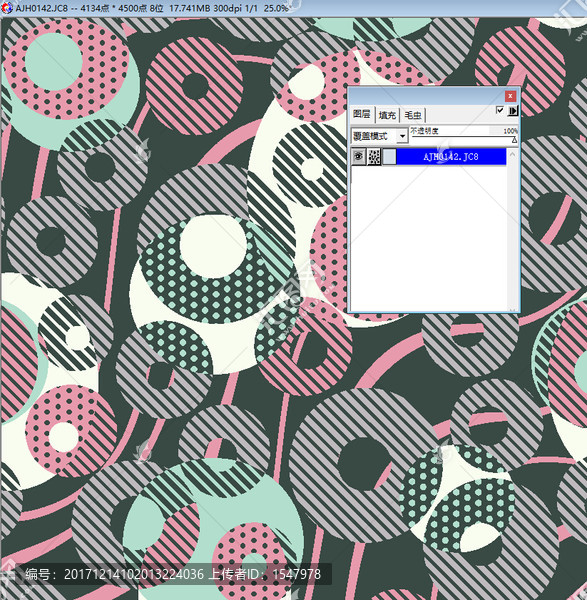Expand the 覆盖模式 dropdown arrow
The width and height of the screenshot is (587, 600).
(402, 136)
